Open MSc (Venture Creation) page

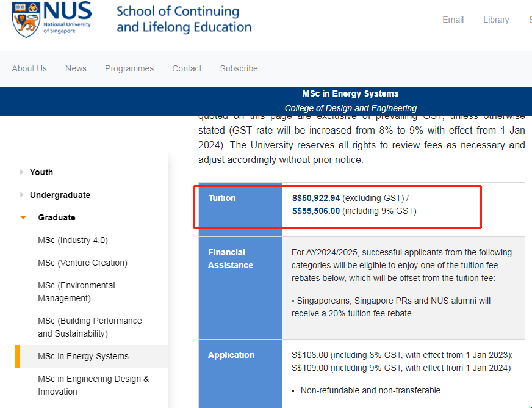point(82,263)
